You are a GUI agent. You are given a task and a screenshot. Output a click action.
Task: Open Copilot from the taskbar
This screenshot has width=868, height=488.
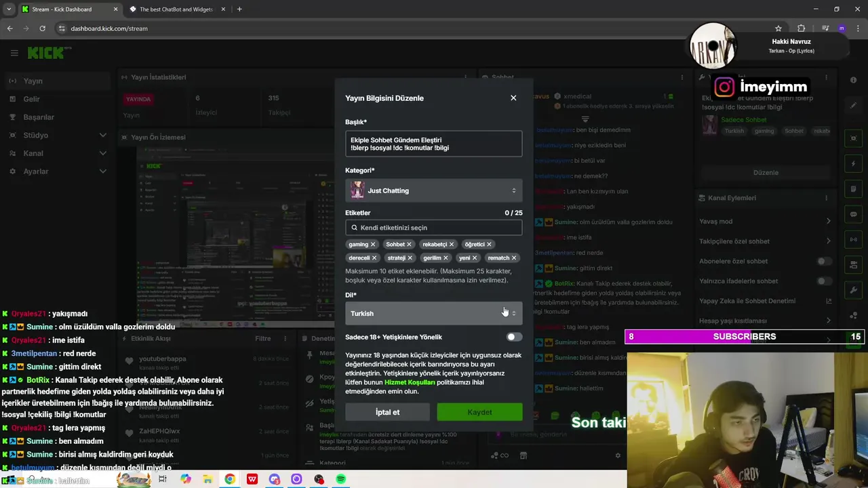point(185,479)
